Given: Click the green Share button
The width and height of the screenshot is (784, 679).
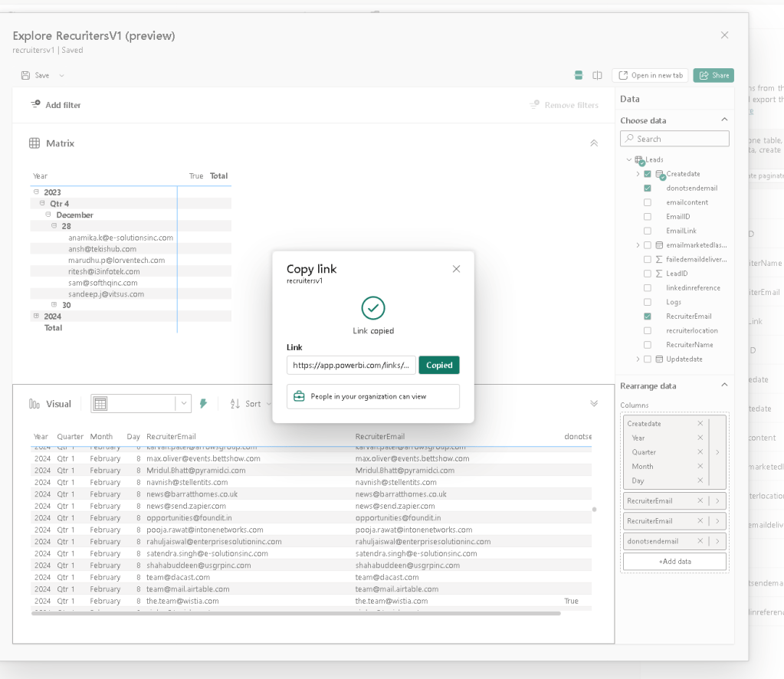Looking at the screenshot, I should click(x=713, y=76).
